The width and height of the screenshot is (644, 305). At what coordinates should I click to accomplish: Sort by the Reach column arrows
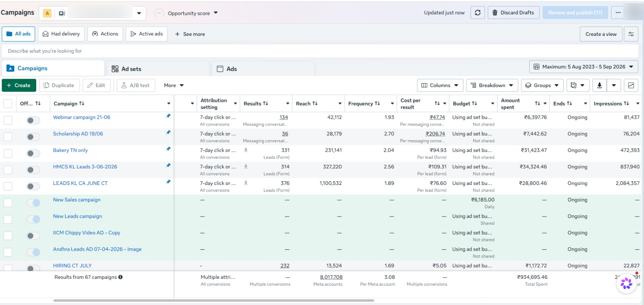tap(315, 104)
